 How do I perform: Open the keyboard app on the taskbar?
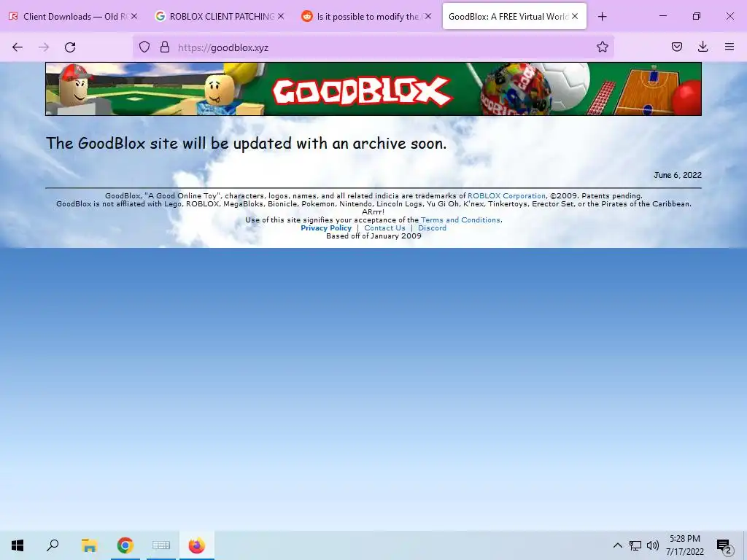tap(161, 545)
